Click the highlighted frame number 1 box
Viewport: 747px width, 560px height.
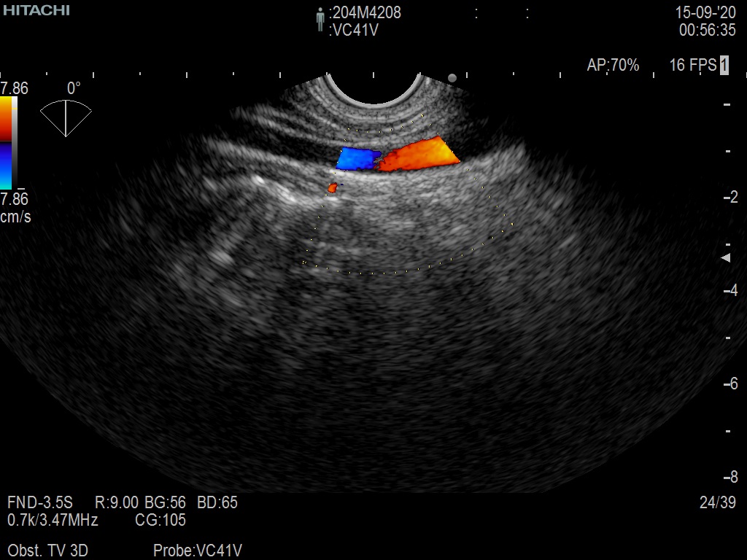pyautogui.click(x=724, y=66)
